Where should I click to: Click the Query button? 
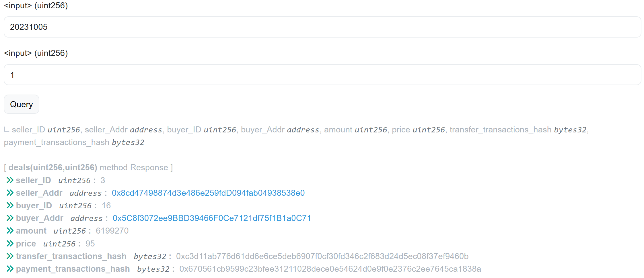coord(22,104)
